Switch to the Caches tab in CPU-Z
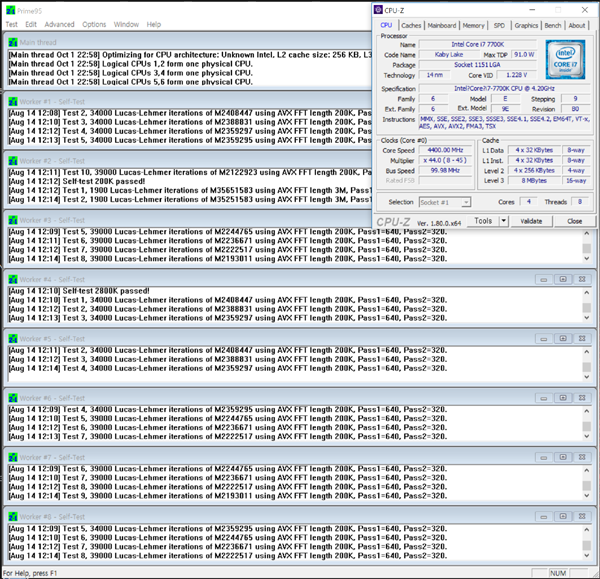Image resolution: width=600 pixels, height=579 pixels. pos(411,26)
